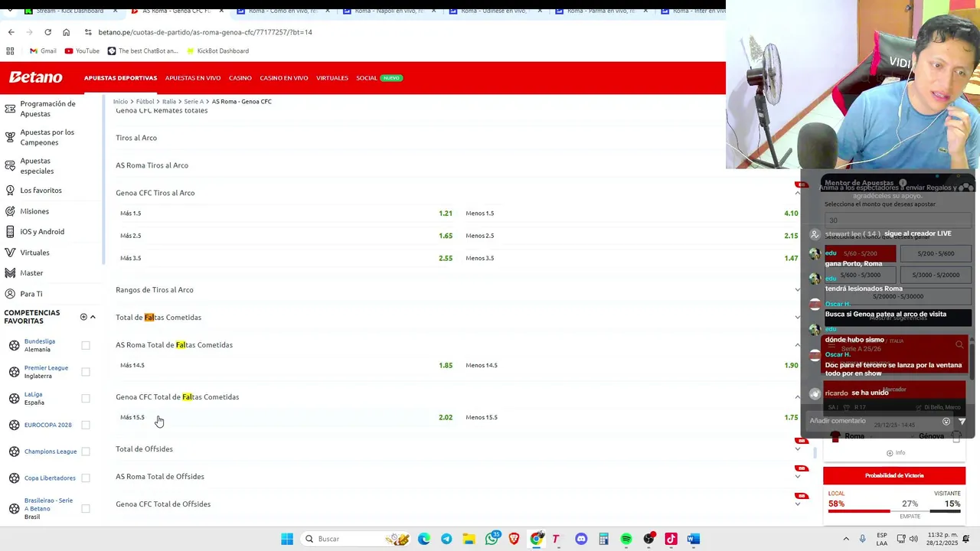Image resolution: width=980 pixels, height=551 pixels.
Task: Open Casino menu tab
Action: 240,78
